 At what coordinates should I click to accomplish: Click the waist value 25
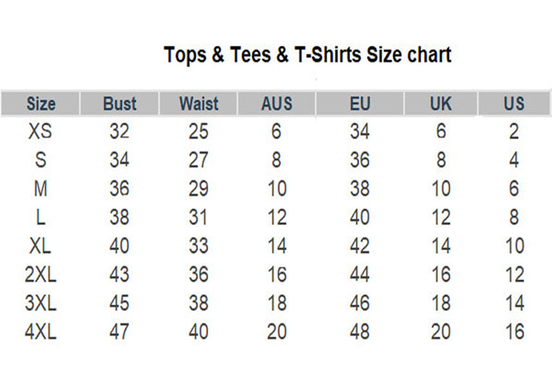point(198,131)
